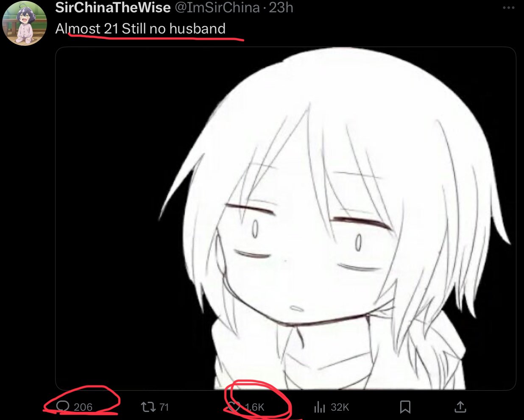Open the share arrow menu
This screenshot has width=524, height=420.
click(x=460, y=407)
